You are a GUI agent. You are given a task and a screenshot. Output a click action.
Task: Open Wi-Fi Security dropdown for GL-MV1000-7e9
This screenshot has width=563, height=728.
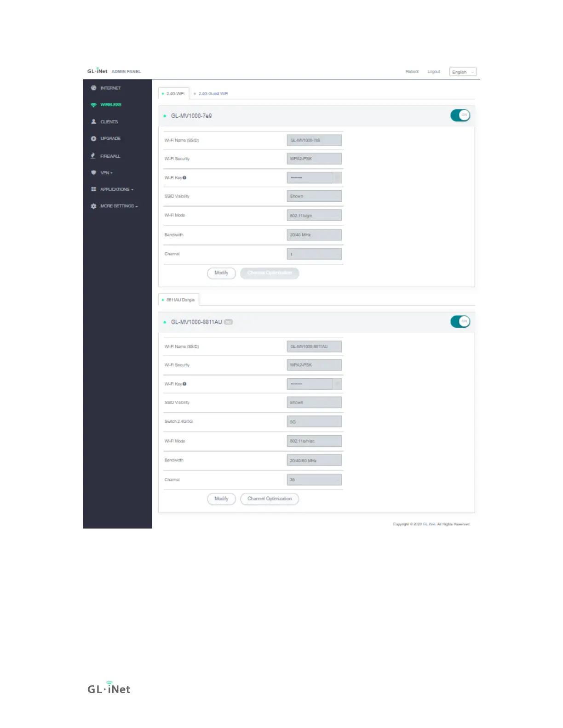(x=314, y=159)
